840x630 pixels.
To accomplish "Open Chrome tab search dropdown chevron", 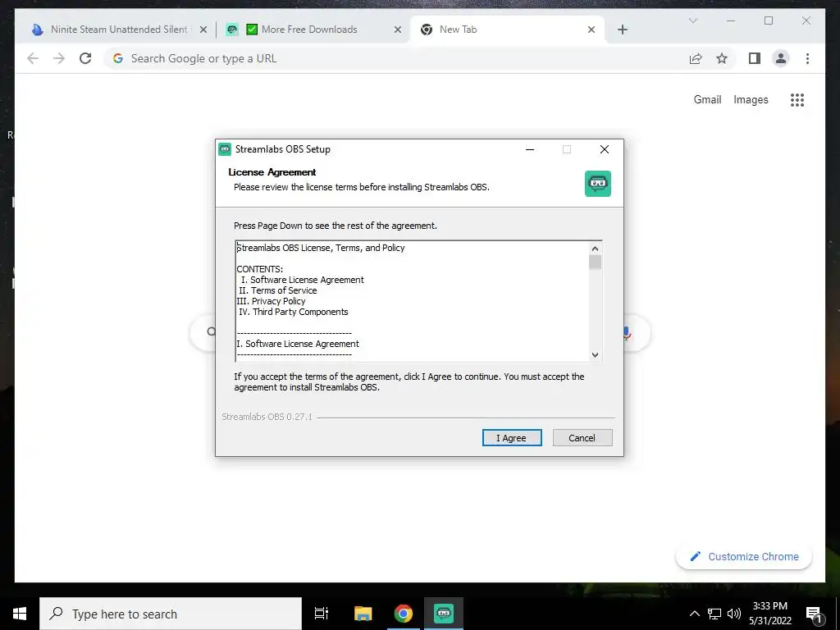I will (x=692, y=21).
